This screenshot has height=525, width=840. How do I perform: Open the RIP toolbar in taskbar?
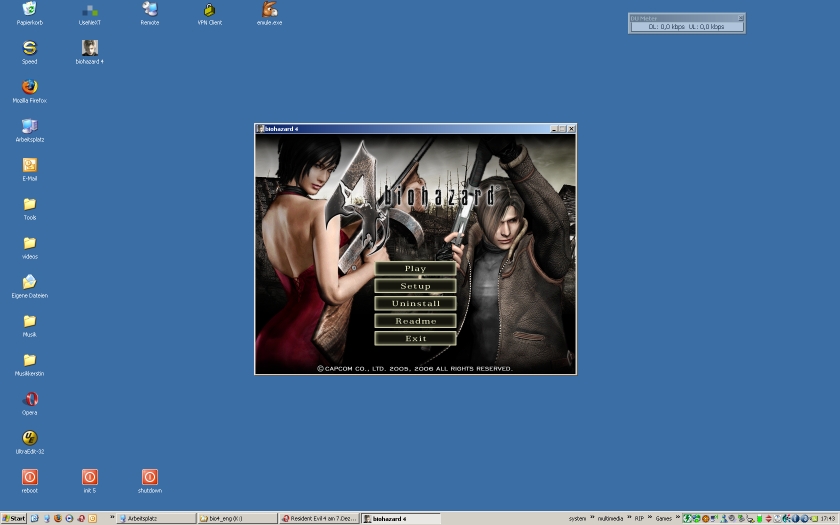tap(639, 519)
